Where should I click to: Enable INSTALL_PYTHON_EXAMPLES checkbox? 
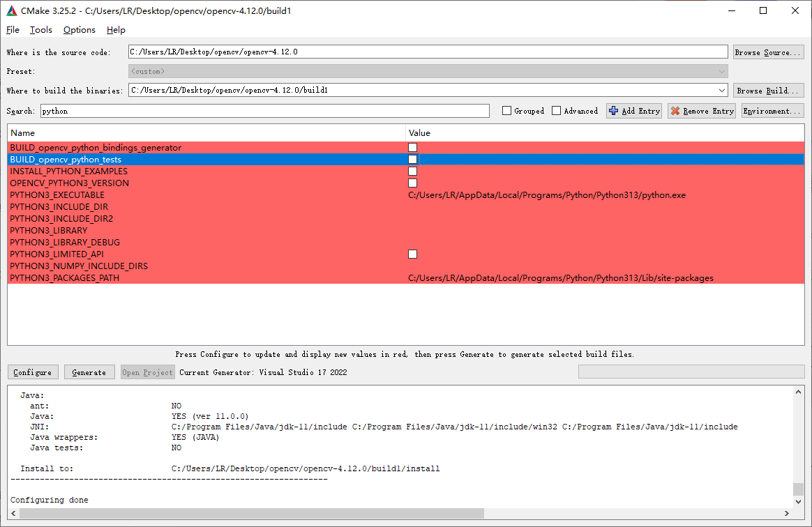(413, 171)
